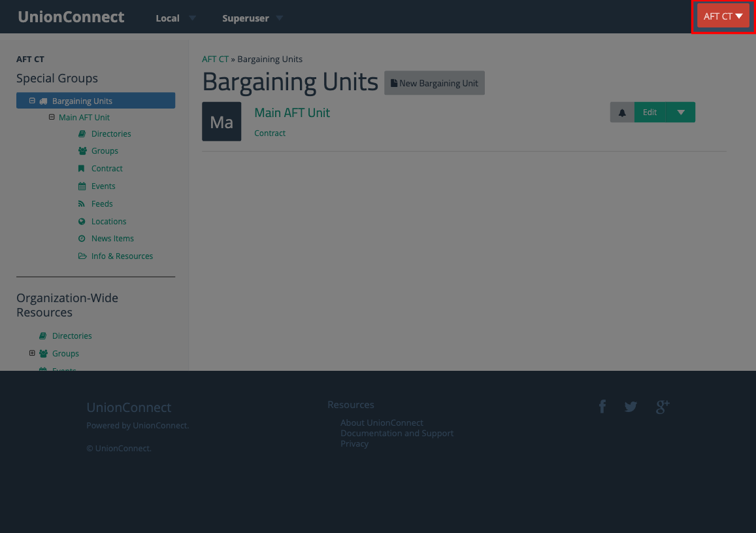Click the notification bell next to Edit
Image resolution: width=756 pixels, height=533 pixels.
tap(621, 112)
